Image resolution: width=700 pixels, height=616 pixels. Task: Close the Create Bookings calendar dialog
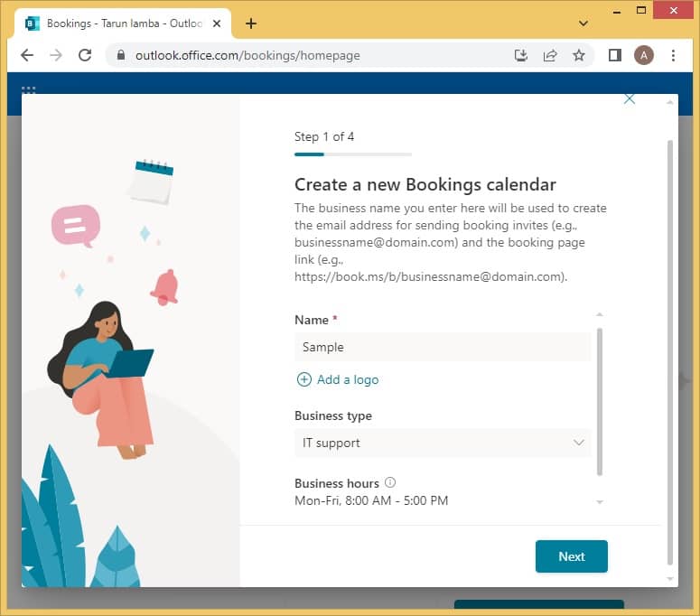click(x=630, y=98)
